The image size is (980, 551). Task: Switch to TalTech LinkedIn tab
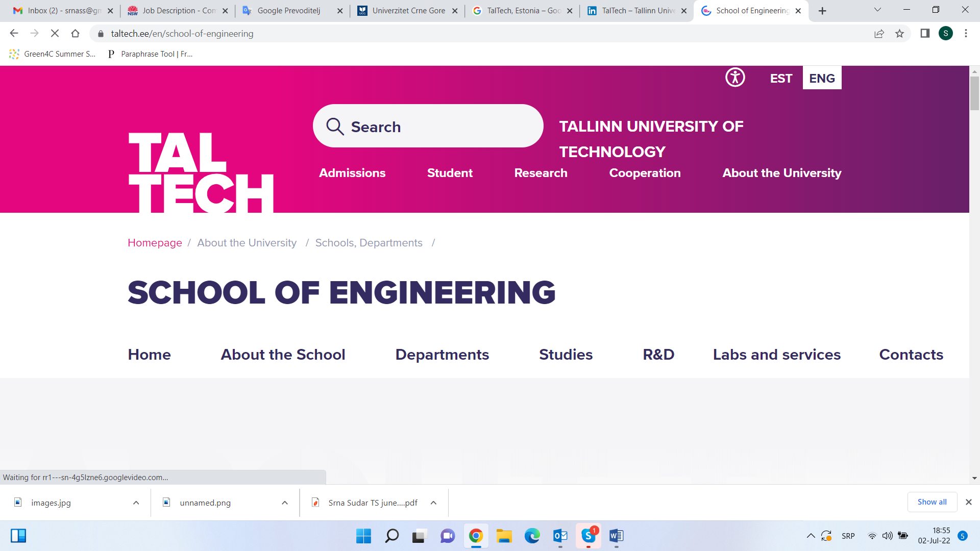point(637,11)
